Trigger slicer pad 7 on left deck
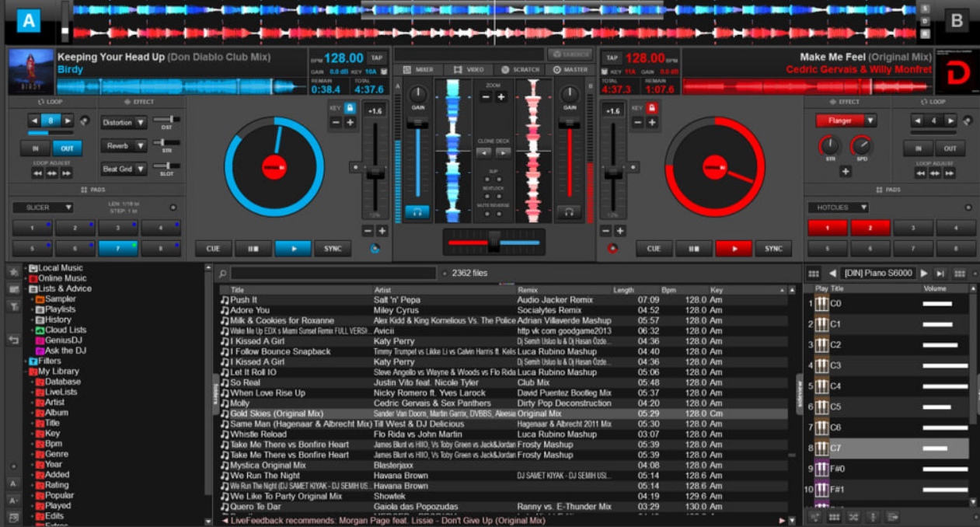Image resolution: width=980 pixels, height=527 pixels. tap(118, 249)
